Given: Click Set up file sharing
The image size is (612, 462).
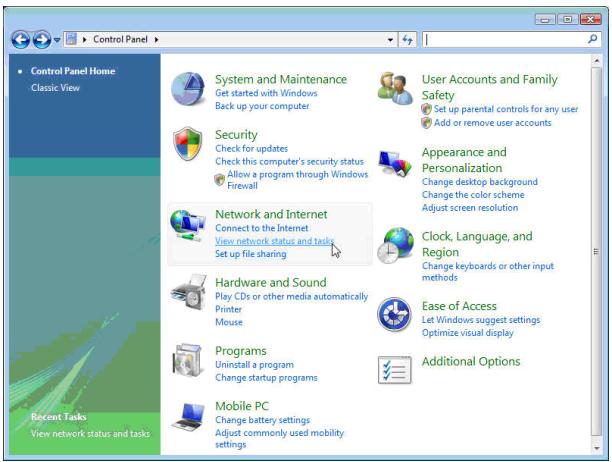Looking at the screenshot, I should (251, 254).
